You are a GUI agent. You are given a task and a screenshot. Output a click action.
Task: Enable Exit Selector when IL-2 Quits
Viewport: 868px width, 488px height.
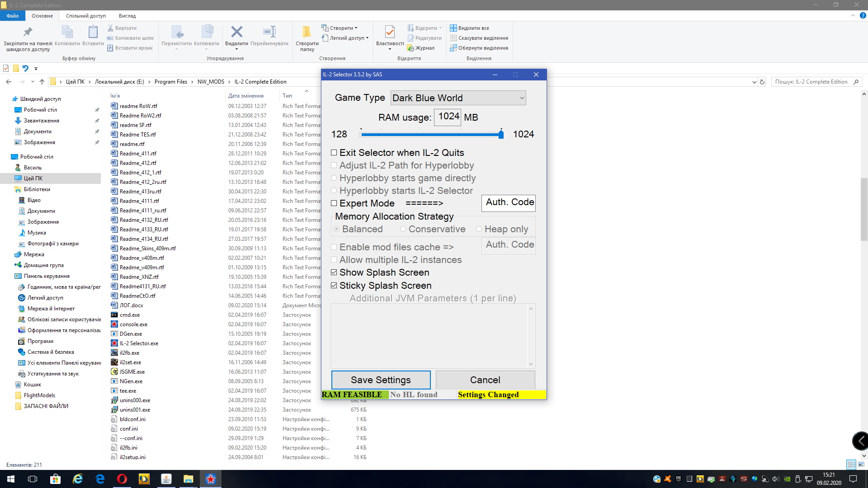(x=334, y=153)
